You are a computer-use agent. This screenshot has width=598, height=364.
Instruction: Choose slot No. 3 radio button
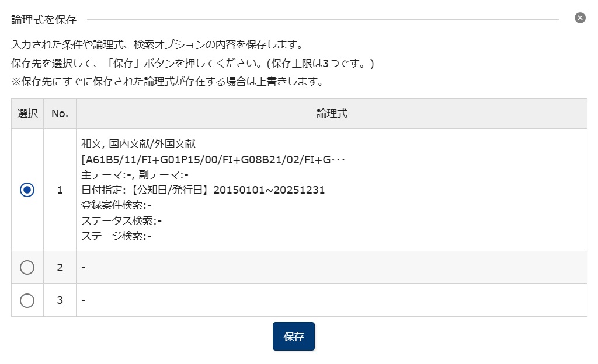[x=27, y=300]
